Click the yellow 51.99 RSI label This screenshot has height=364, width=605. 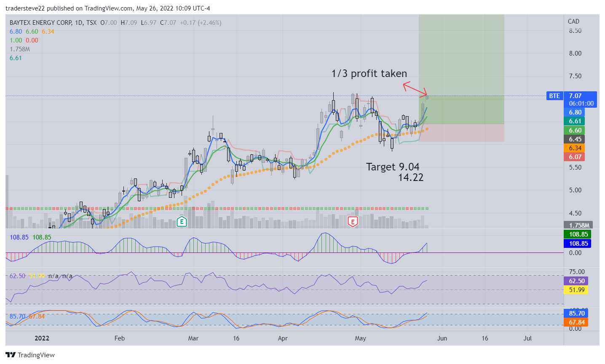click(576, 290)
